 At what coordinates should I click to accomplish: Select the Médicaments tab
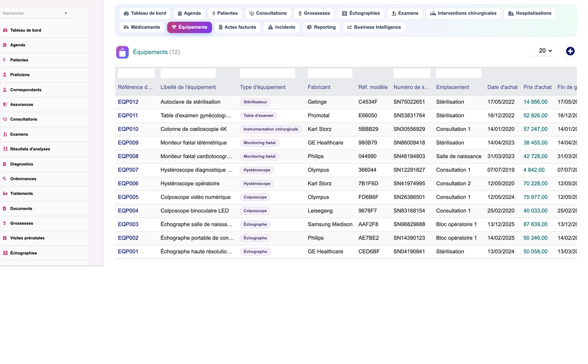(142, 27)
